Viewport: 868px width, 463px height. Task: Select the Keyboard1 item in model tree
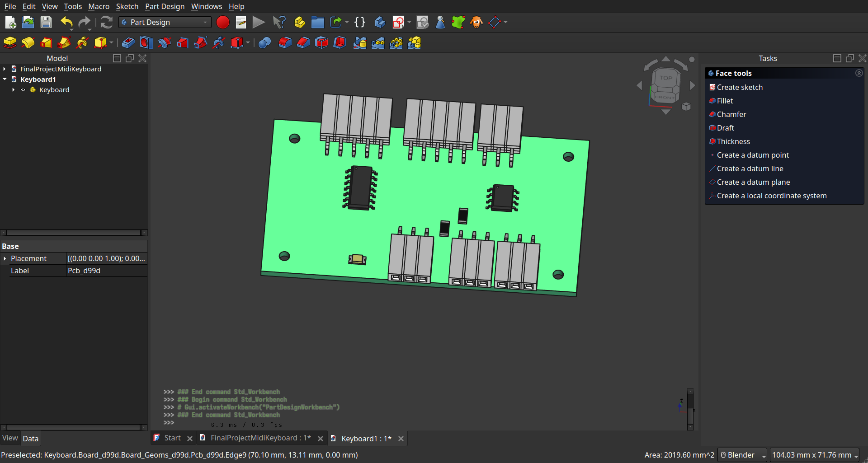[38, 80]
